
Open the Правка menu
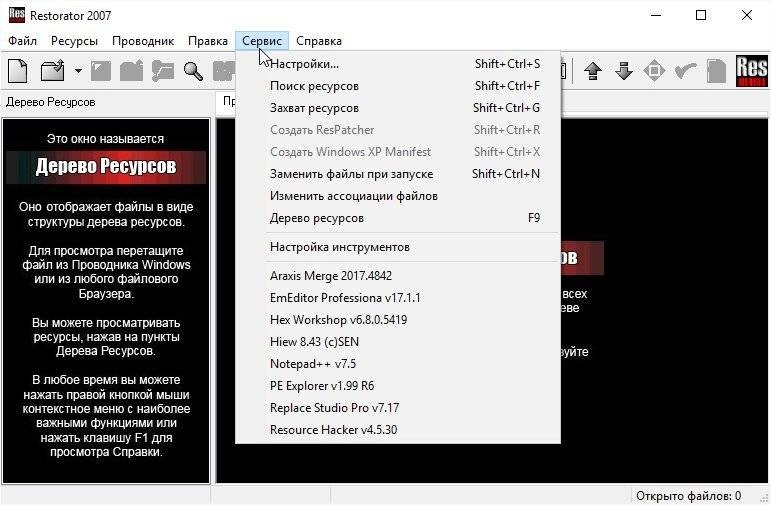tap(208, 41)
